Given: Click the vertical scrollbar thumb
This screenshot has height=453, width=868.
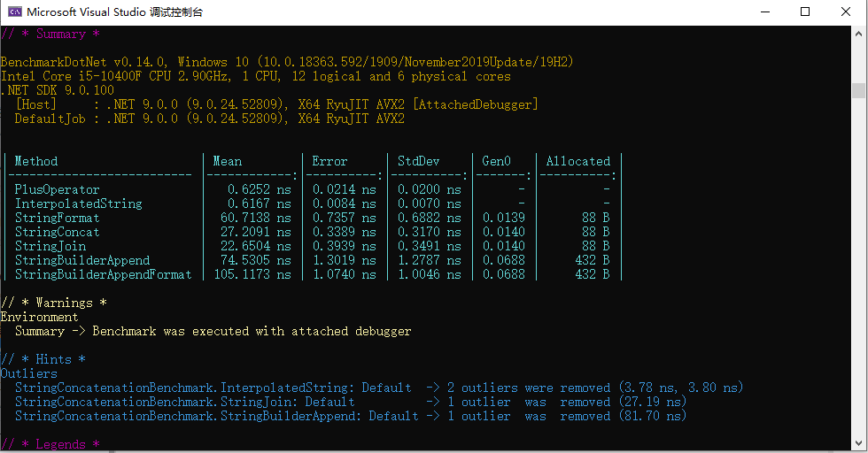Looking at the screenshot, I should pos(858,90).
